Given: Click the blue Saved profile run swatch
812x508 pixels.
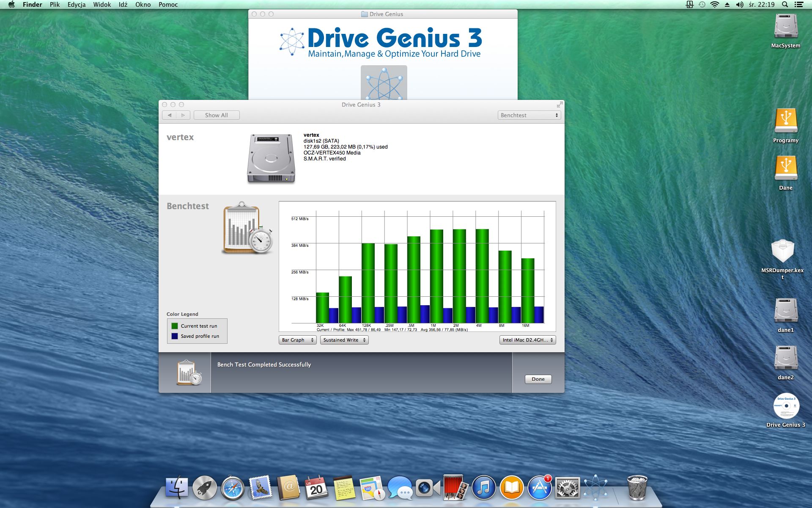Looking at the screenshot, I should [x=175, y=336].
